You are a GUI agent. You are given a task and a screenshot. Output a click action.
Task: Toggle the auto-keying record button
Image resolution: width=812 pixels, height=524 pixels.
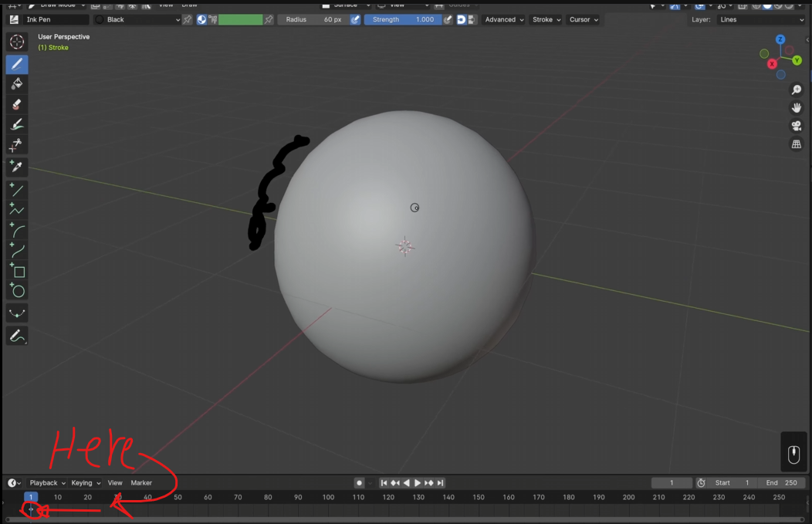[x=358, y=482]
